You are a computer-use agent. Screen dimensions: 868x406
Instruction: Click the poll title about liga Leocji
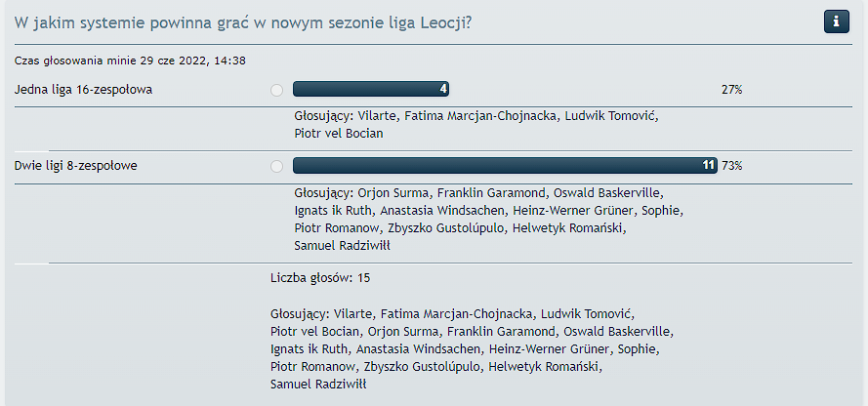pyautogui.click(x=243, y=22)
